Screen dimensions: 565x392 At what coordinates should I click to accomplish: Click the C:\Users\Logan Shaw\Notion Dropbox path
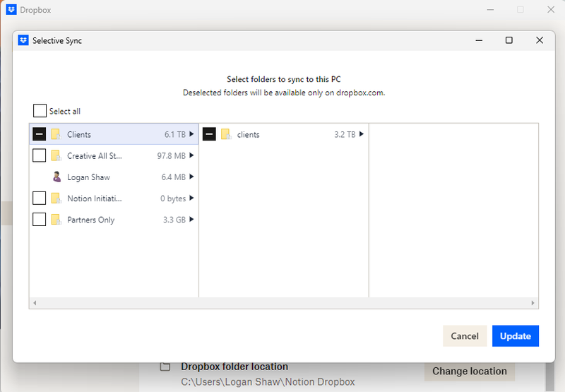[268, 382]
